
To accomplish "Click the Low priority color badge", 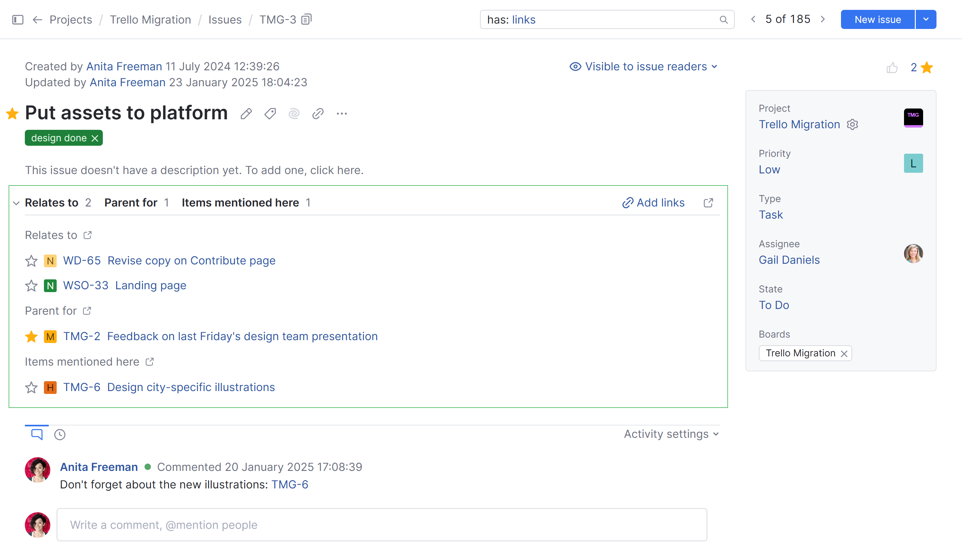I will tap(913, 163).
